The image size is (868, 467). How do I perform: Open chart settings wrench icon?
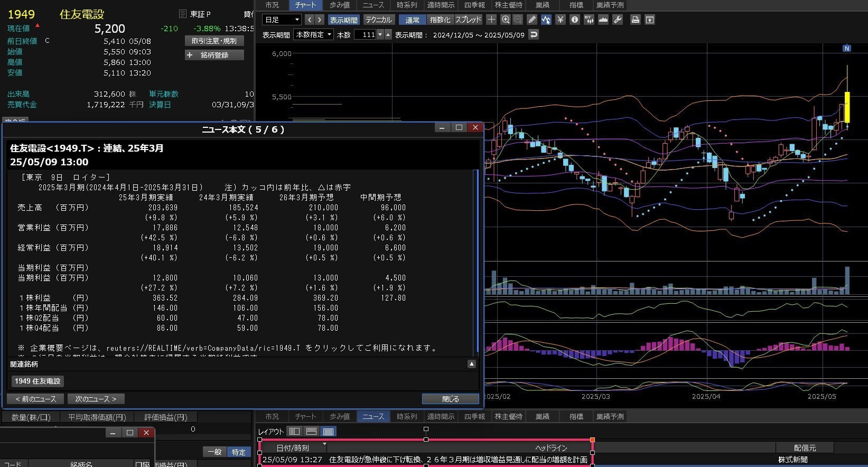[618, 20]
